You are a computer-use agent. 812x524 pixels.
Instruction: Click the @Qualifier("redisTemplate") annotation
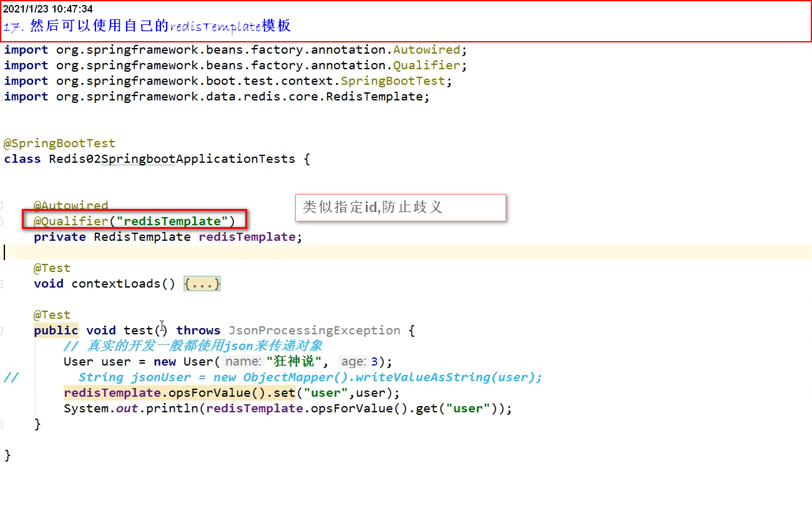click(x=134, y=221)
